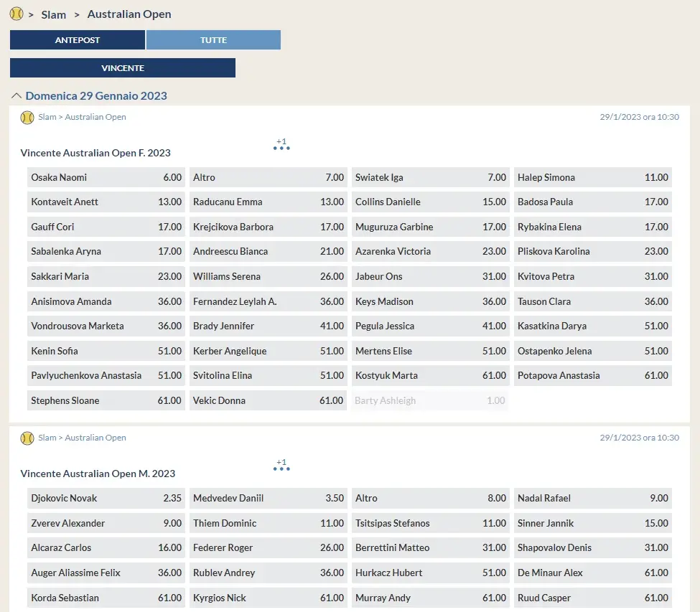
Task: Choose Williams Serena at 26.00
Action: (269, 276)
